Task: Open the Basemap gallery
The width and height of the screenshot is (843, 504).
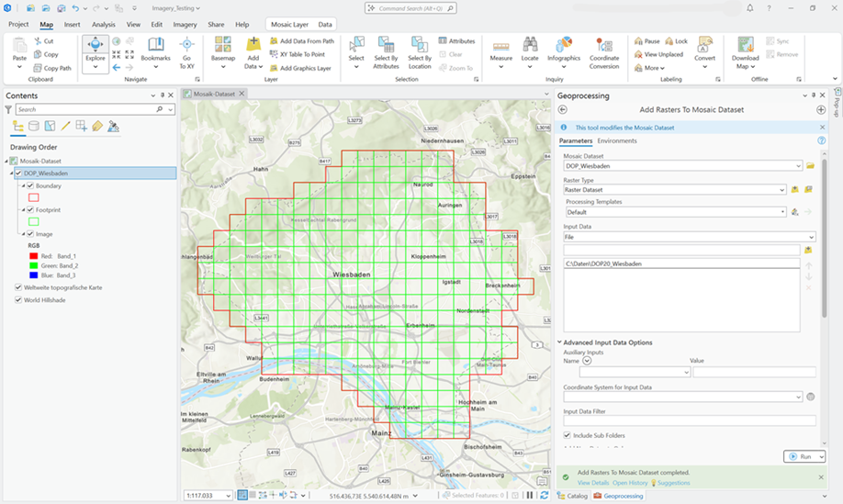Action: pyautogui.click(x=222, y=50)
